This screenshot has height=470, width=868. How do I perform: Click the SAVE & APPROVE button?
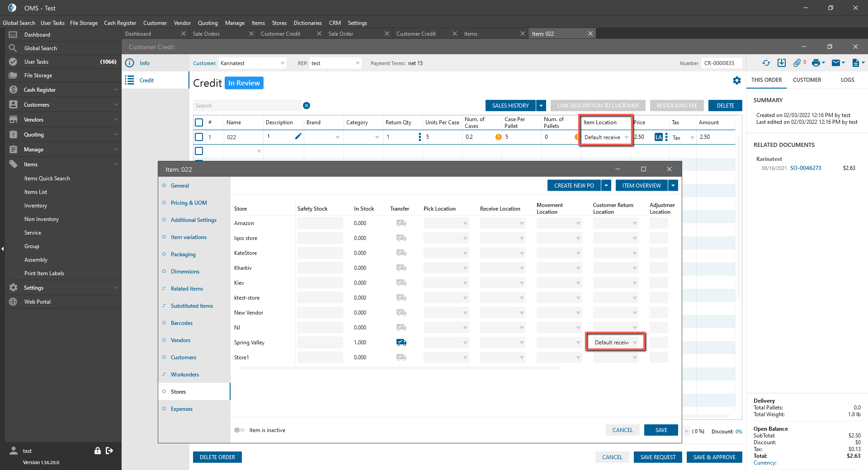714,457
